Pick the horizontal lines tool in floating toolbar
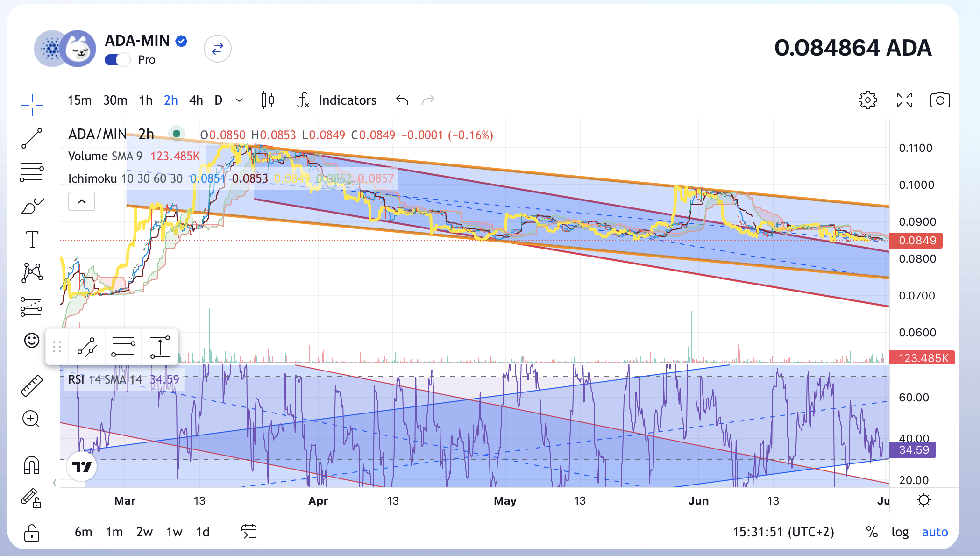This screenshot has width=980, height=556. (123, 347)
